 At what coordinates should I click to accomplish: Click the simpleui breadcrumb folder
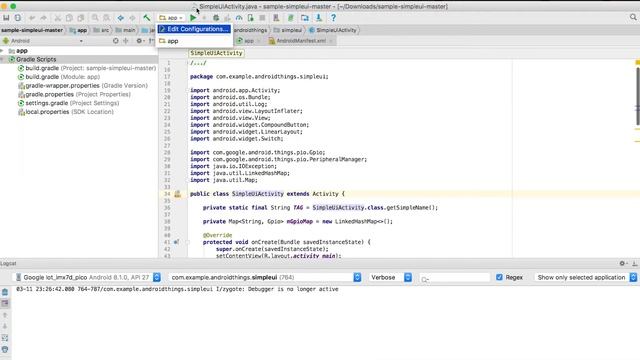click(288, 30)
